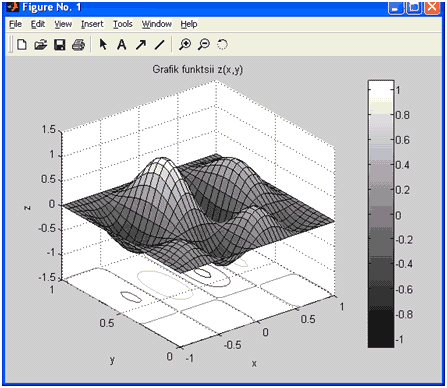Click the New Figure icon
Screen dimensions: 447x388
point(22,44)
